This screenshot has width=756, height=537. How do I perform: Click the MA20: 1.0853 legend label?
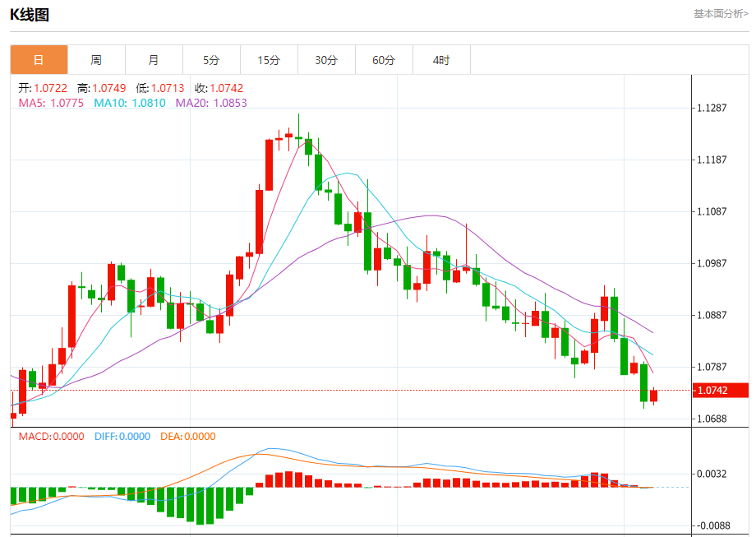(211, 103)
